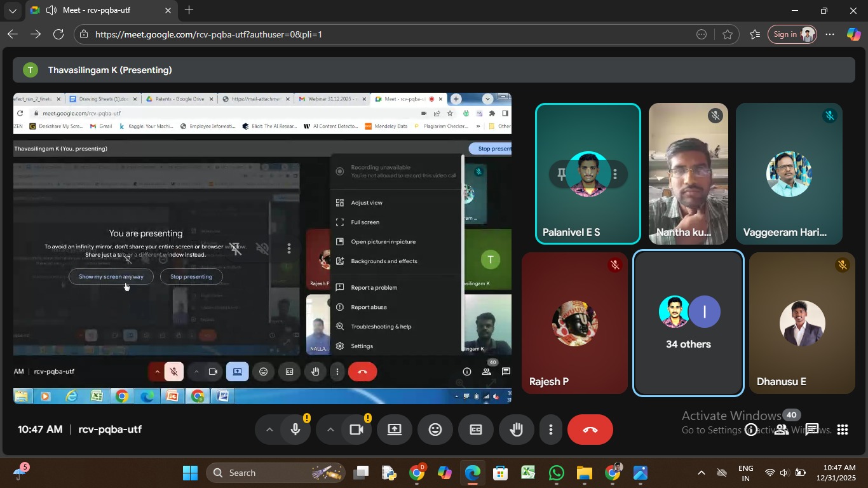Toggle the camera in the main Meet toolbar
The width and height of the screenshot is (868, 488).
(356, 430)
